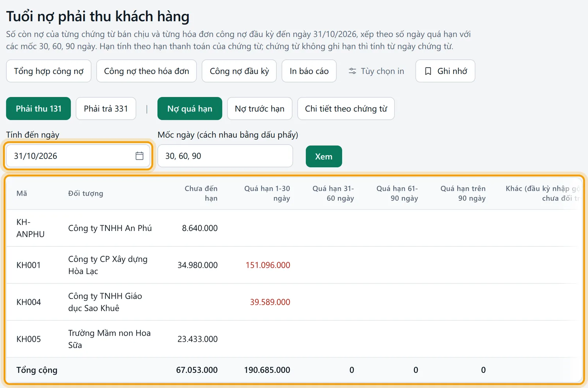Open Tổng hợp công nợ report
Viewport: 588px width, 388px height.
49,71
